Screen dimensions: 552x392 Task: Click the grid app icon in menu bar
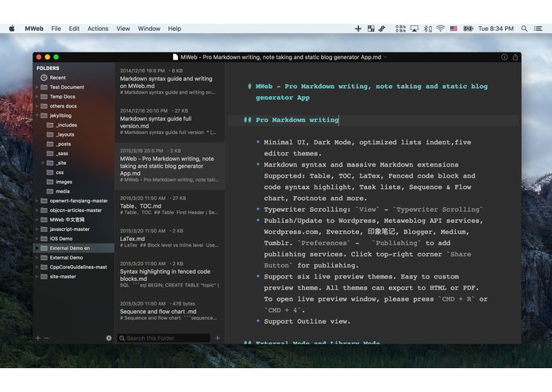pyautogui.click(x=371, y=29)
